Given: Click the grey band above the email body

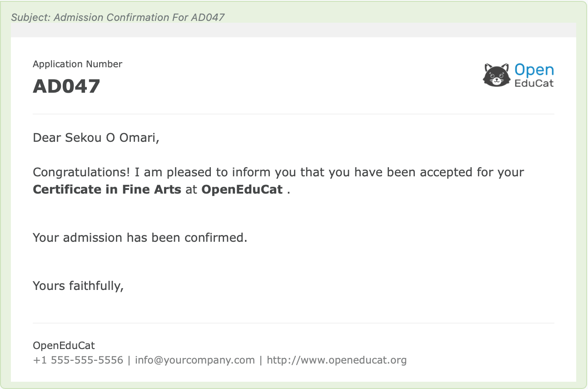Looking at the screenshot, I should [294, 30].
